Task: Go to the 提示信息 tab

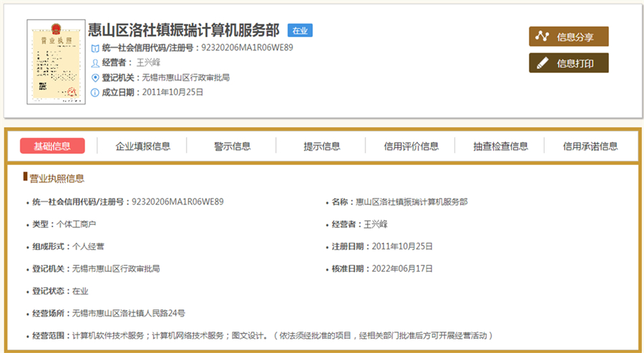Action: (x=321, y=146)
